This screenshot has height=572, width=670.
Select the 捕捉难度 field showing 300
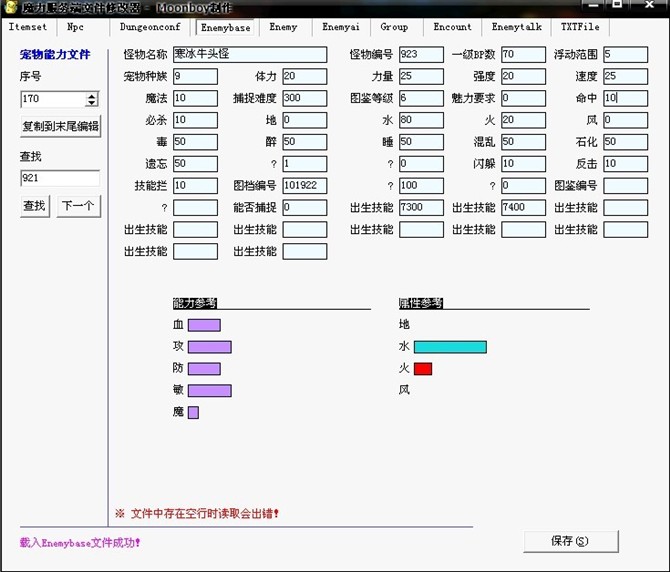(304, 98)
